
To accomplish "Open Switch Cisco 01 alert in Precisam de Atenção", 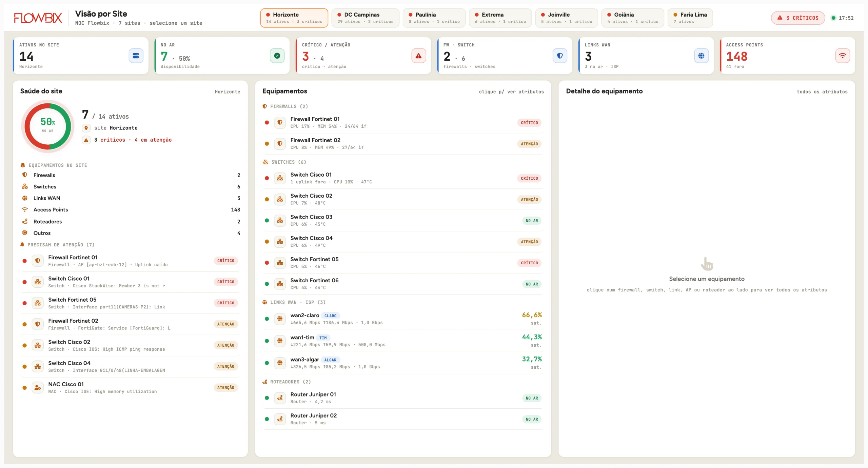I will click(x=130, y=282).
